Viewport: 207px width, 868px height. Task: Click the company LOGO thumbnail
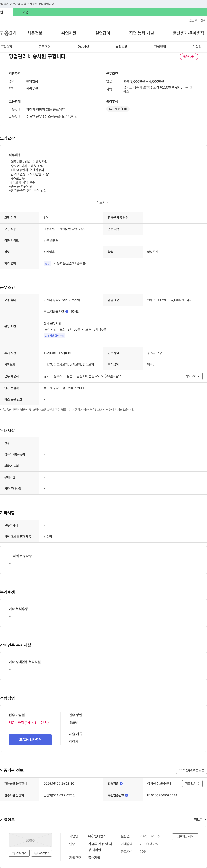30,840
